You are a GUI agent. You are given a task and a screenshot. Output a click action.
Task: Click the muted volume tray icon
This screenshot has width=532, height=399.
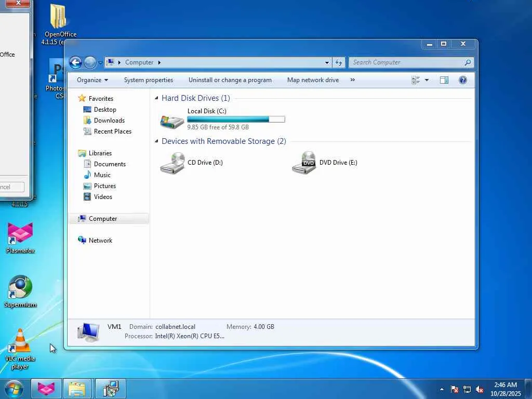pyautogui.click(x=480, y=389)
